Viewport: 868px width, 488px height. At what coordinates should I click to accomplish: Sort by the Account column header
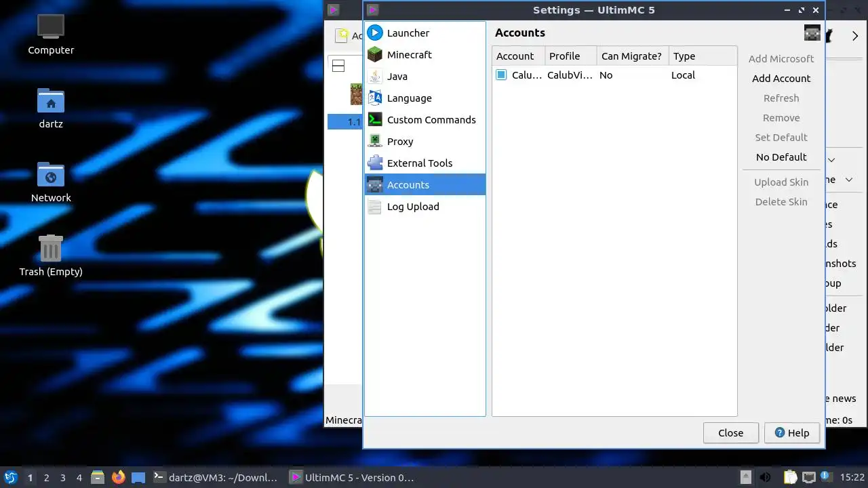click(x=519, y=56)
